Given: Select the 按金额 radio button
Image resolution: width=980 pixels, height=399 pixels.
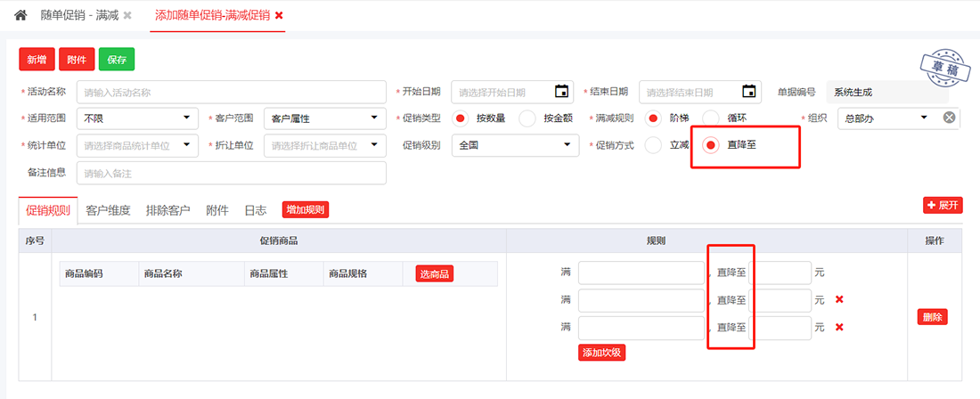Looking at the screenshot, I should (x=527, y=118).
